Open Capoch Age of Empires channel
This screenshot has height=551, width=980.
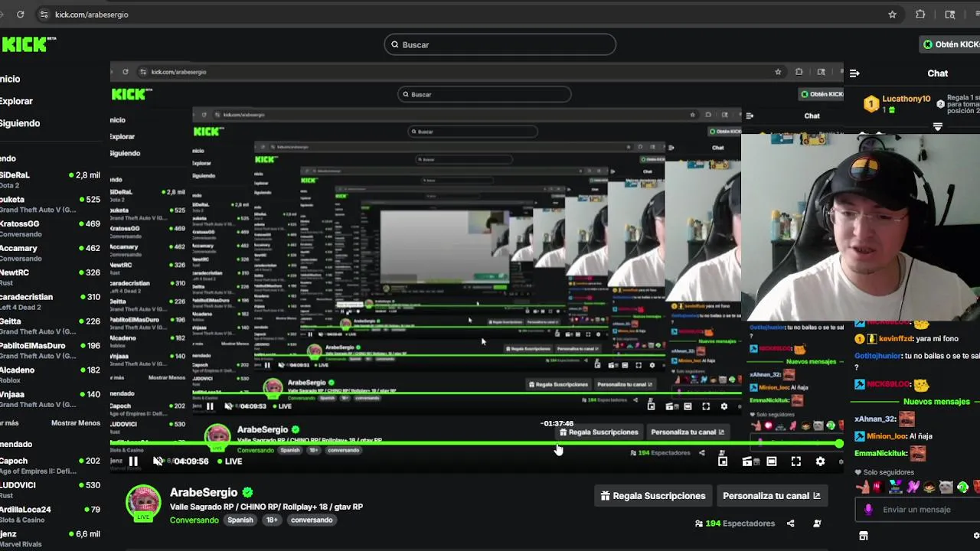coord(51,465)
